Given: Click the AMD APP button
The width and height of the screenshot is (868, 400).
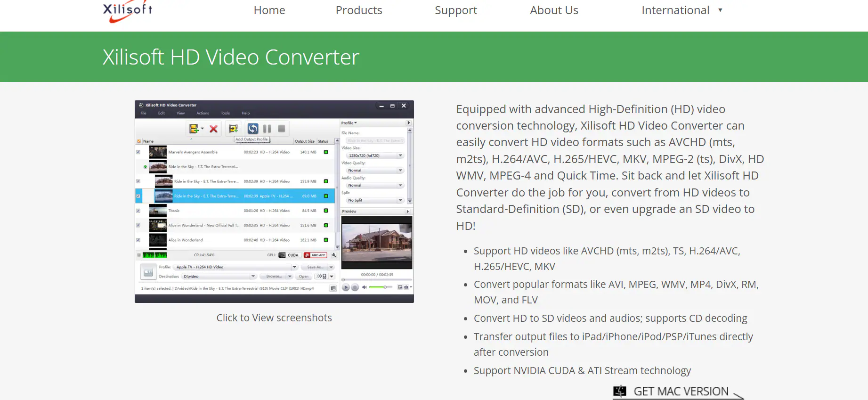Looking at the screenshot, I should [316, 255].
